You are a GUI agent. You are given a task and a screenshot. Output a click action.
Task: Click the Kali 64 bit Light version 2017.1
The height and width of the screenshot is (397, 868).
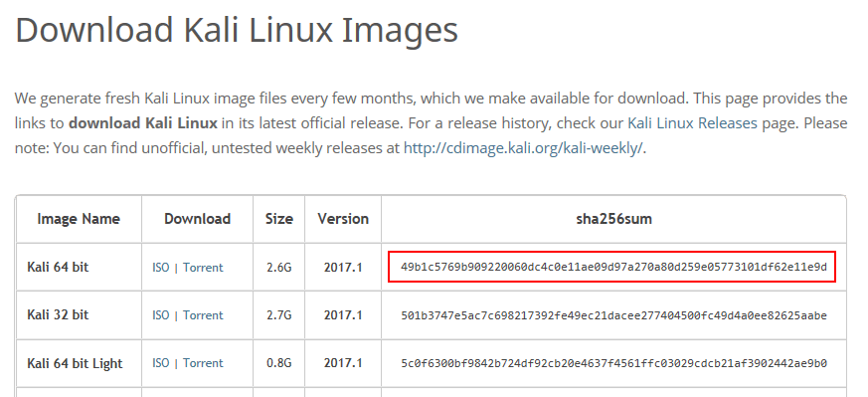pos(343,363)
